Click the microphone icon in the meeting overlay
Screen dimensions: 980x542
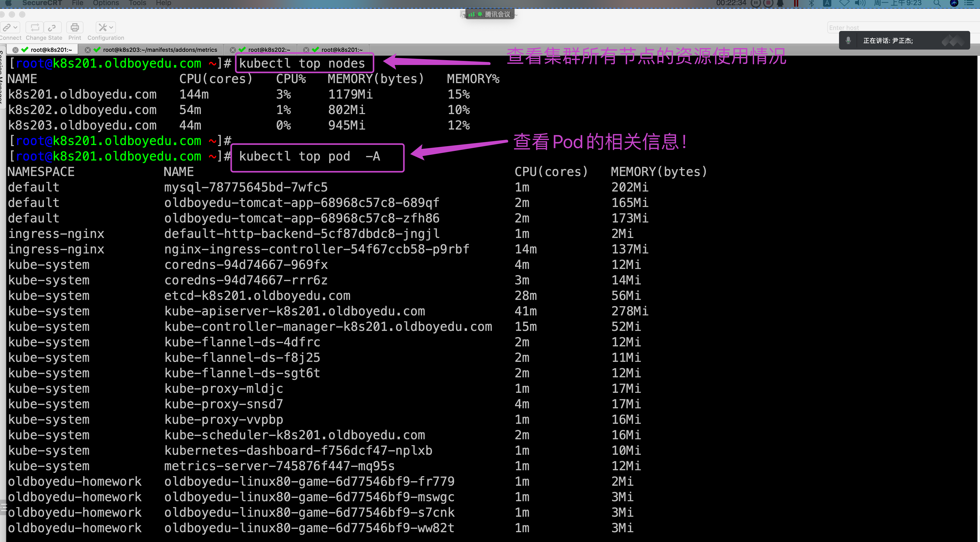848,41
